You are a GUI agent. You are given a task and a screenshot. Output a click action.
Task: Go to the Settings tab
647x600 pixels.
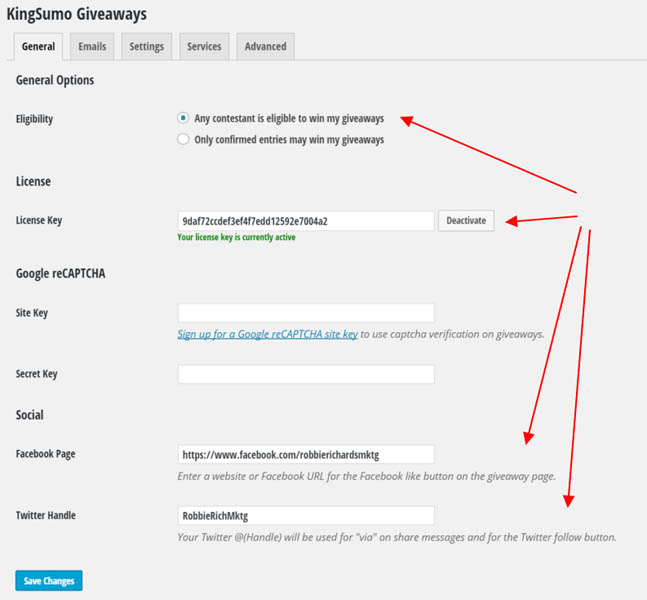coord(146,46)
